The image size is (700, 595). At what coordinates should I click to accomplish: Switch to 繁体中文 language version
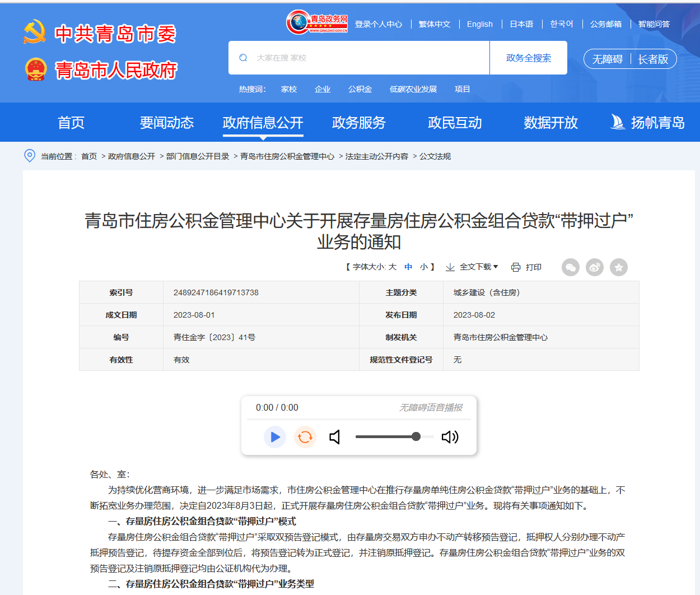pos(435,24)
